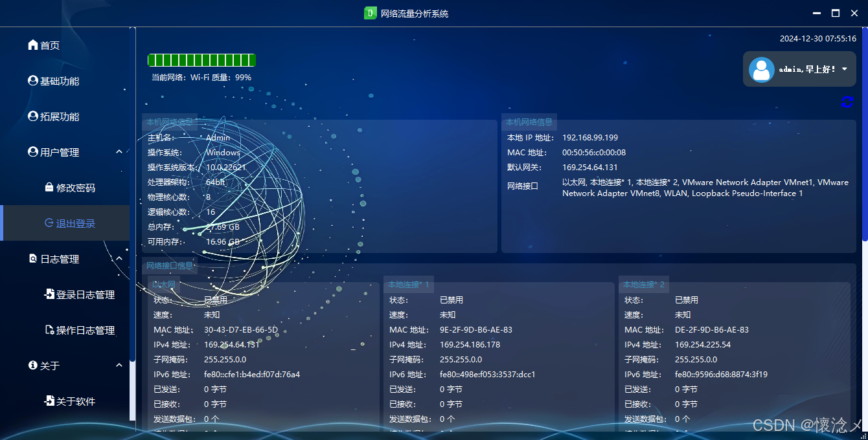Click the file icon beside 登录日志管理
Viewport: 868px width, 440px height.
point(49,294)
